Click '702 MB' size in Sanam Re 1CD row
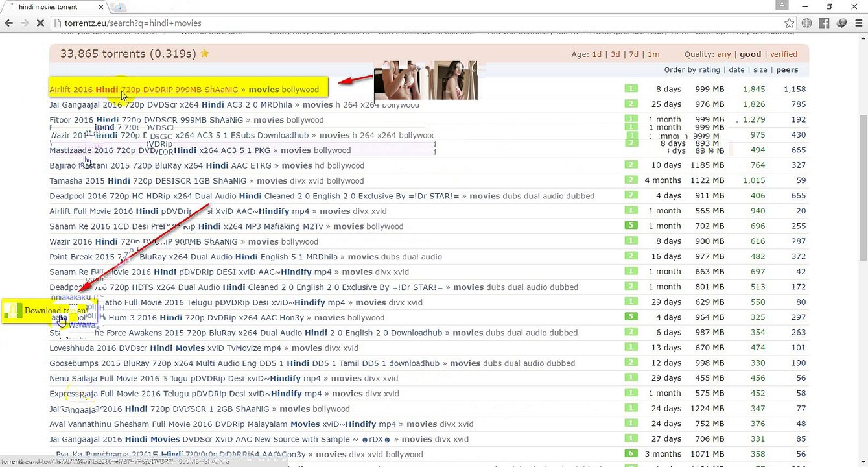This screenshot has width=868, height=467. click(710, 226)
